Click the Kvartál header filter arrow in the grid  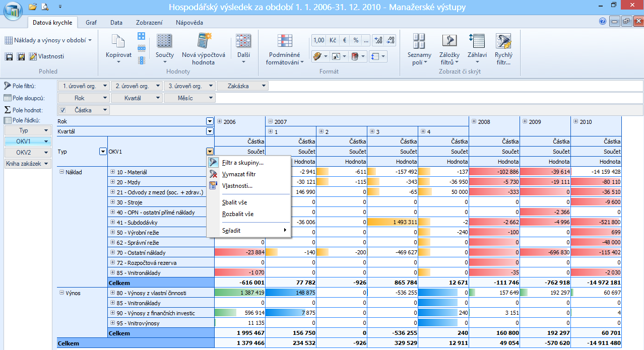click(x=210, y=131)
